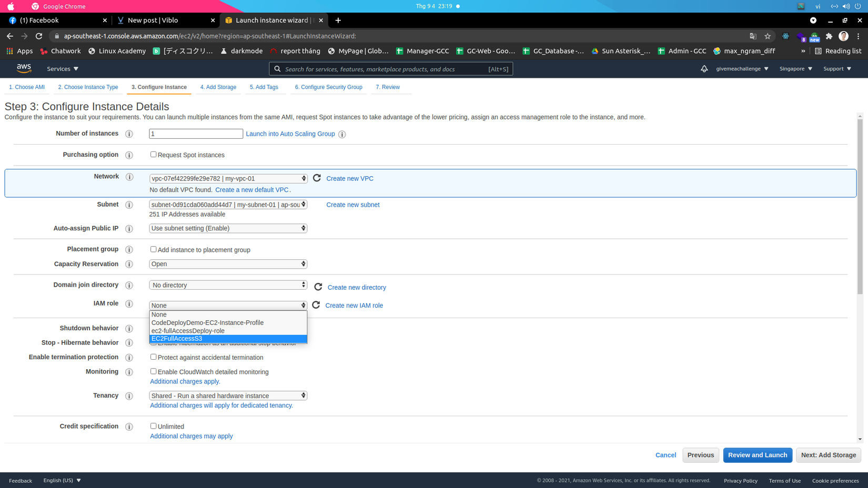Click Review and Launch button

(x=758, y=455)
